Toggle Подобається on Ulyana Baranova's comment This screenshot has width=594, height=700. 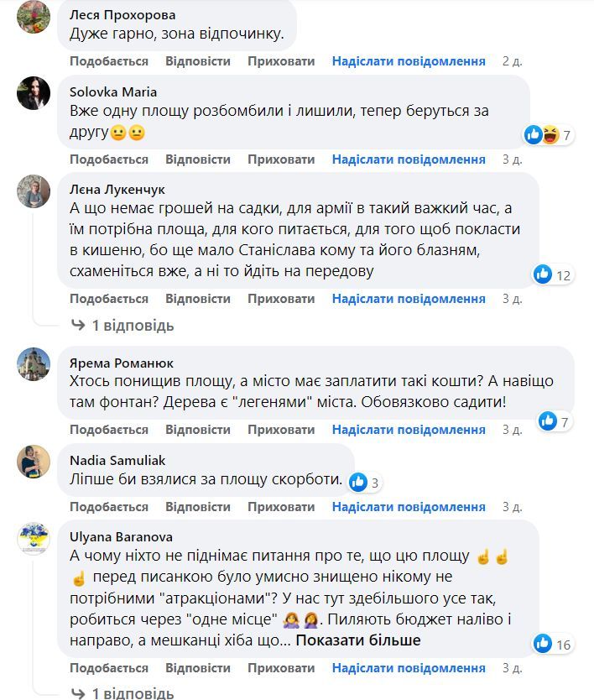pos(110,668)
